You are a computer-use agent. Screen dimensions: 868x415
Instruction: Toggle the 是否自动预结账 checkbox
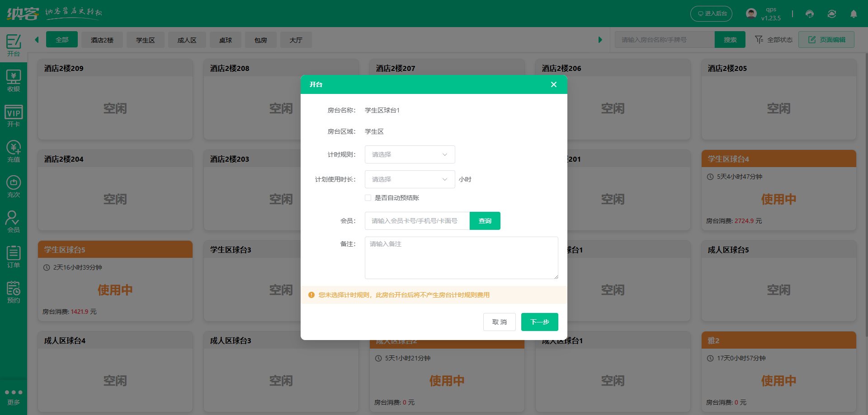pyautogui.click(x=368, y=198)
